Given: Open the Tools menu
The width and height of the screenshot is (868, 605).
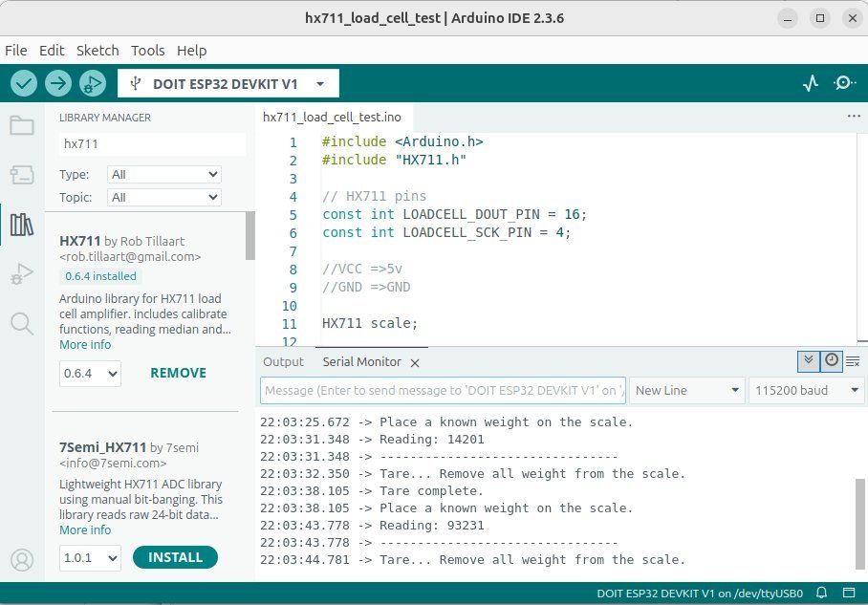Looking at the screenshot, I should 148,51.
